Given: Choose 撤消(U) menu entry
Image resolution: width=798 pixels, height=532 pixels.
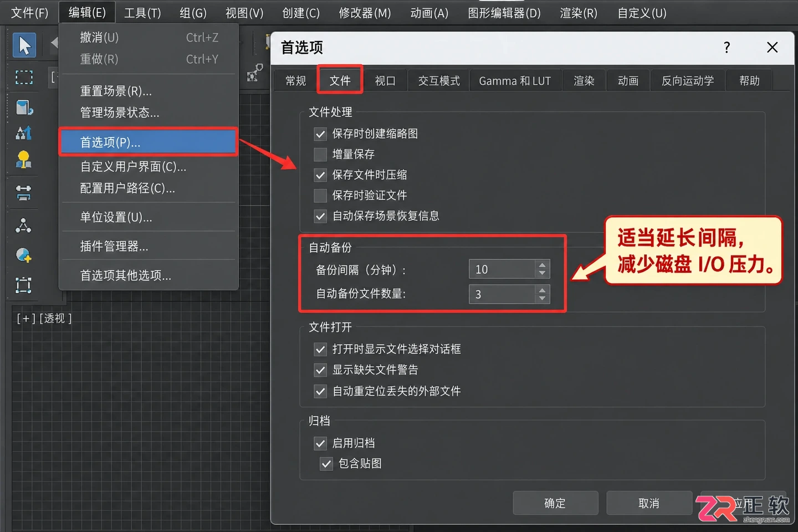Looking at the screenshot, I should 148,38.
